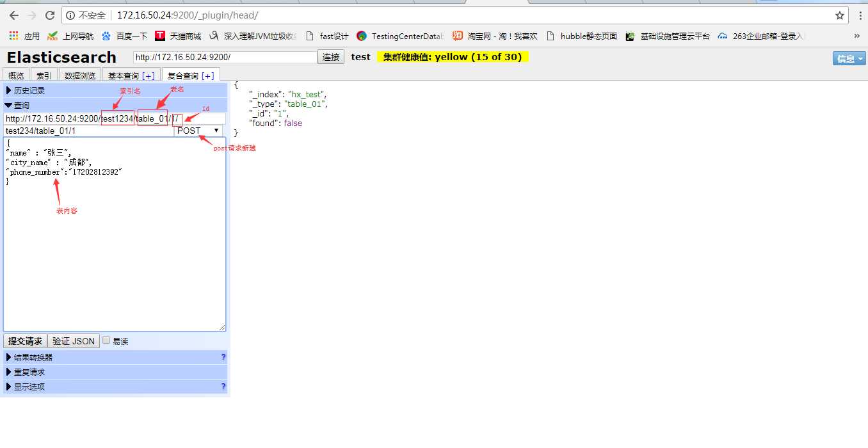Open the TestingCenterDatab bookmark

pos(400,36)
